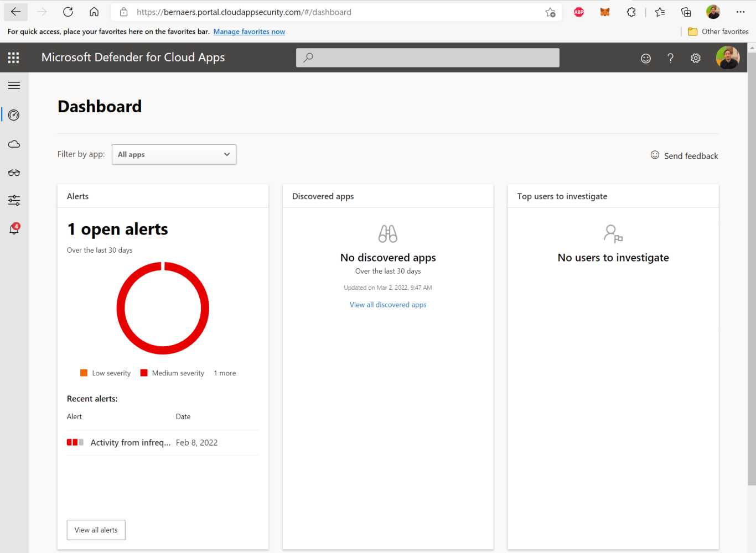Open the Control policies sliders icon

(x=14, y=200)
